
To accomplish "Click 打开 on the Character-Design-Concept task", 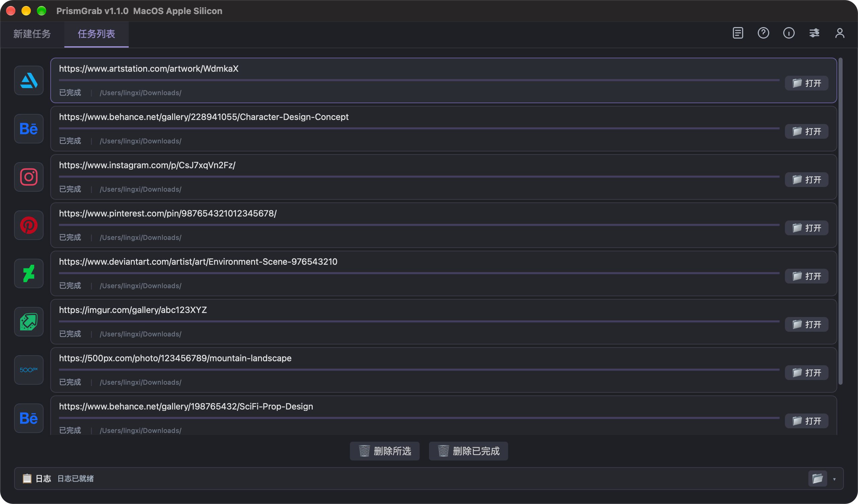I will click(x=807, y=131).
